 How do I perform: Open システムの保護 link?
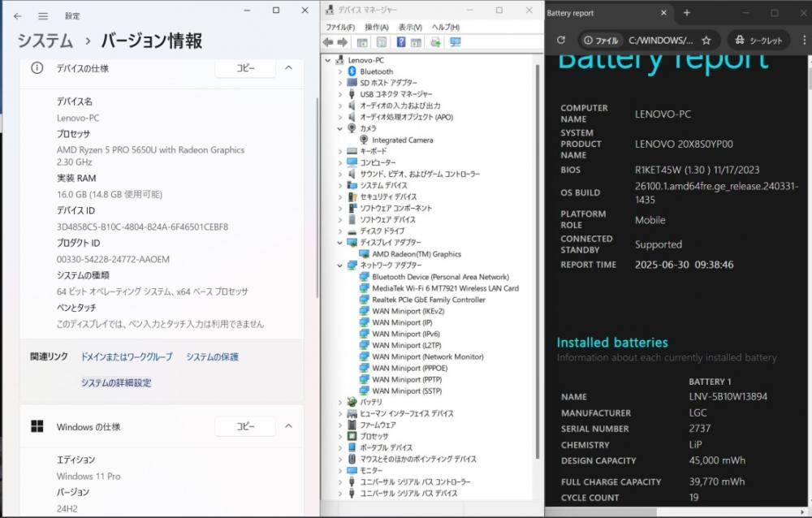[x=212, y=357]
